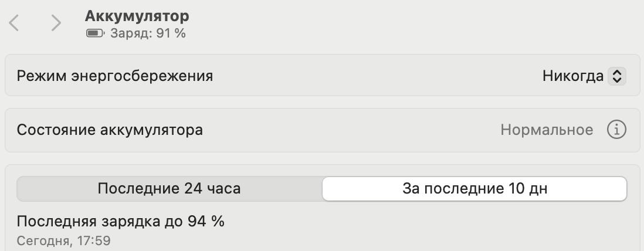Click blank area right of last charge text
Image resolution: width=644 pixels, height=251 pixels.
click(x=411, y=229)
